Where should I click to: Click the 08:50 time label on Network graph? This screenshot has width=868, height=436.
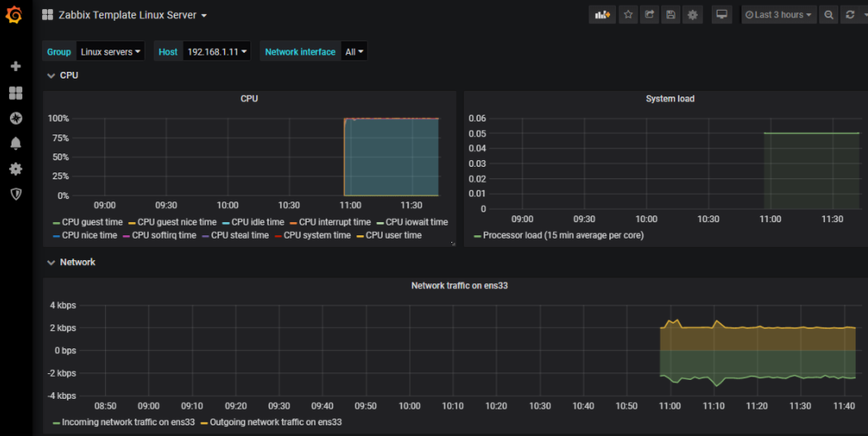[105, 406]
